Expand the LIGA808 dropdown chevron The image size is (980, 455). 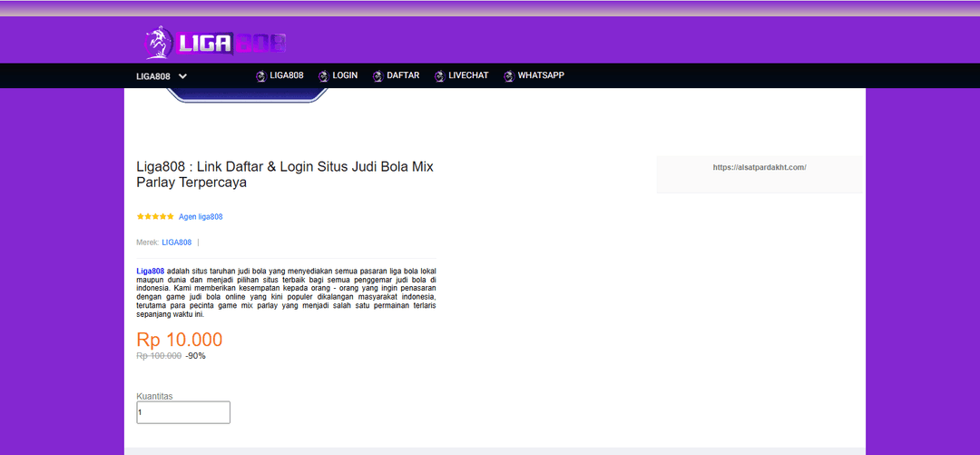coord(182,76)
